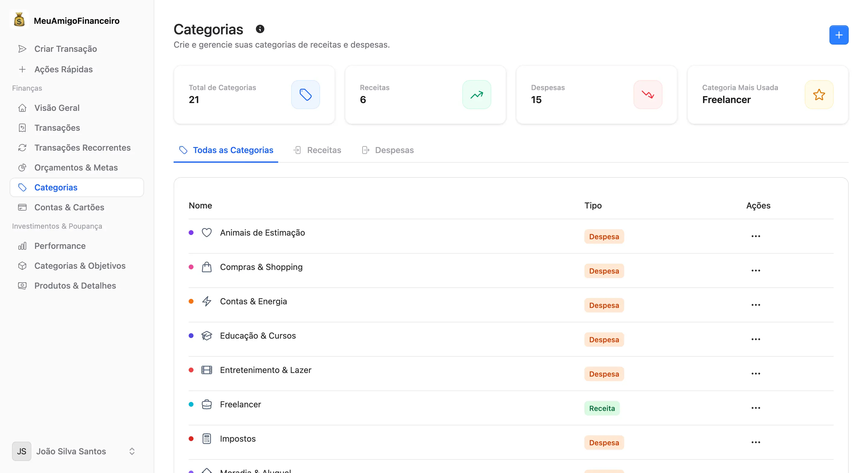Screen dimensions: 868x473
Task: Click the Orçamentos & Metas pie chart icon
Action: coord(22,168)
